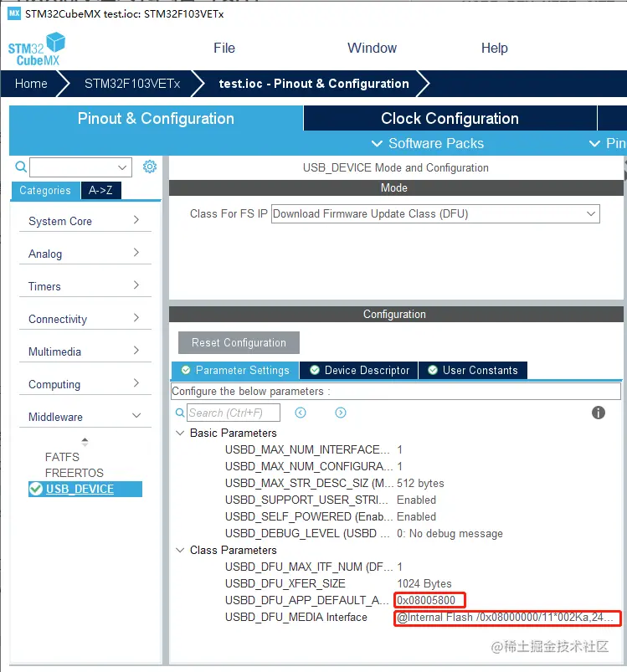Click the green checkmark next to USB_DEVICE
Image resolution: width=627 pixels, height=672 pixels.
coord(35,489)
